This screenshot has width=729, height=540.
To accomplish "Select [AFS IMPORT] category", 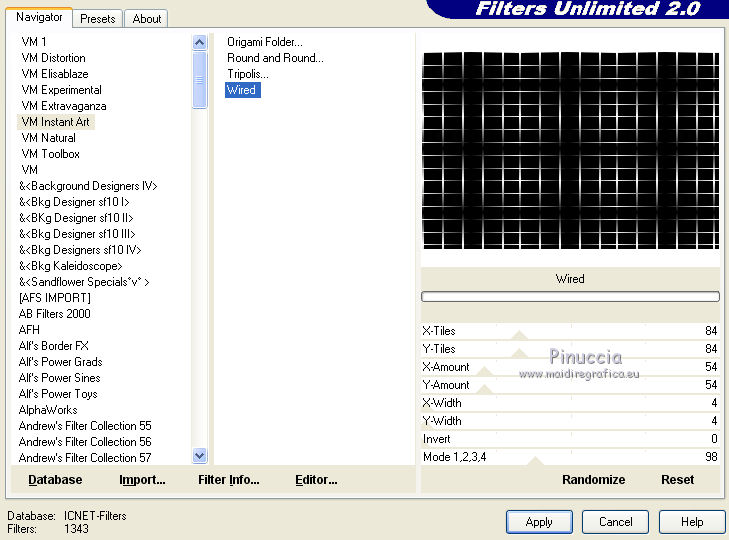I will click(x=54, y=298).
